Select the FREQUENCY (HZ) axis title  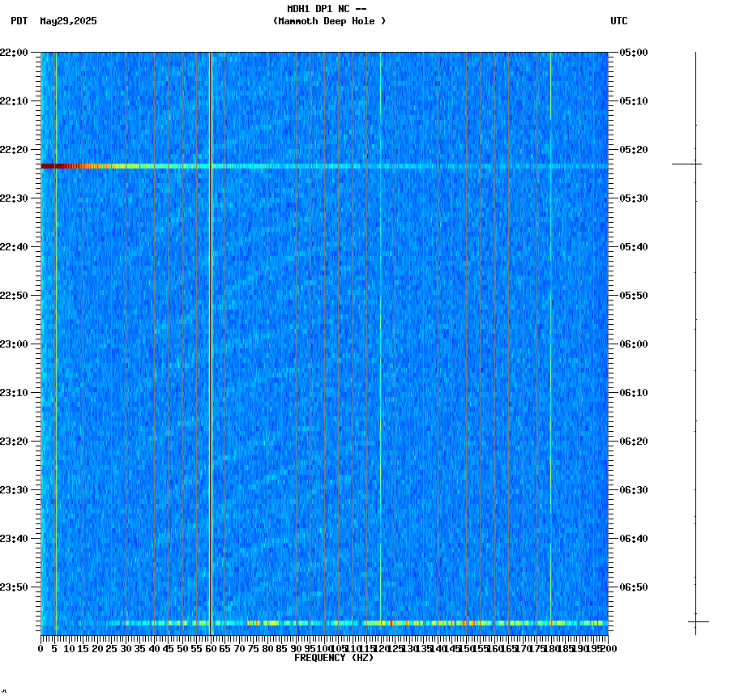333,657
